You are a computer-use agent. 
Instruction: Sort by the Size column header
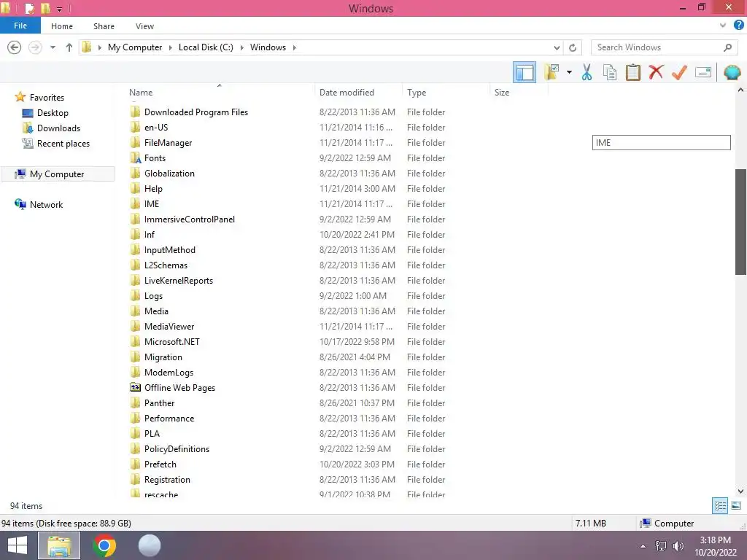pyautogui.click(x=502, y=93)
